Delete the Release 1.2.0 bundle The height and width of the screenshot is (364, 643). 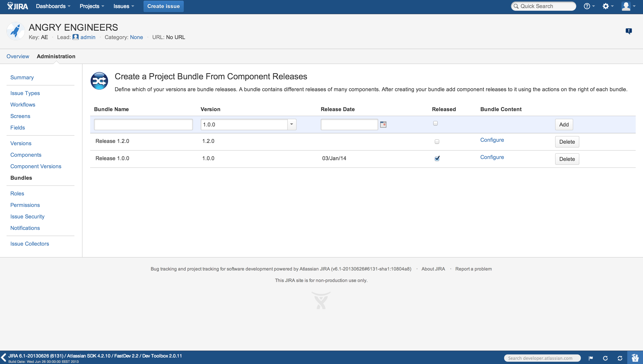567,142
